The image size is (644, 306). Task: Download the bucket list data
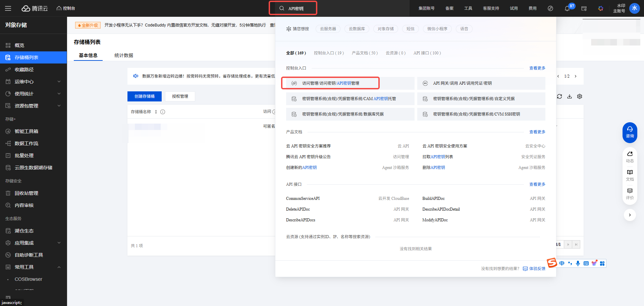click(569, 96)
